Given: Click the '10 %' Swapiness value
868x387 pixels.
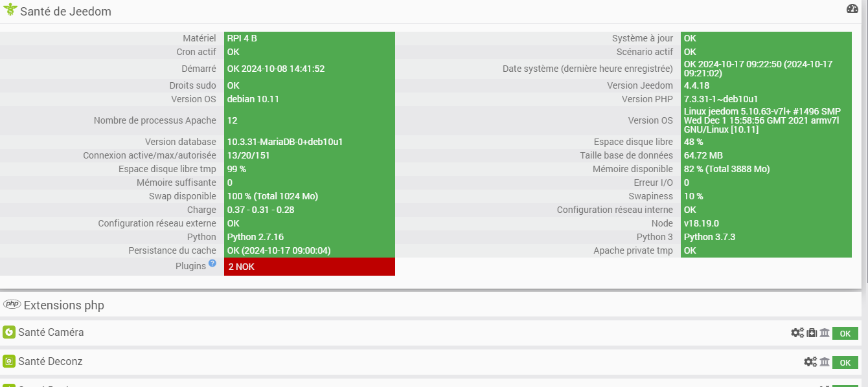Looking at the screenshot, I should tap(694, 196).
